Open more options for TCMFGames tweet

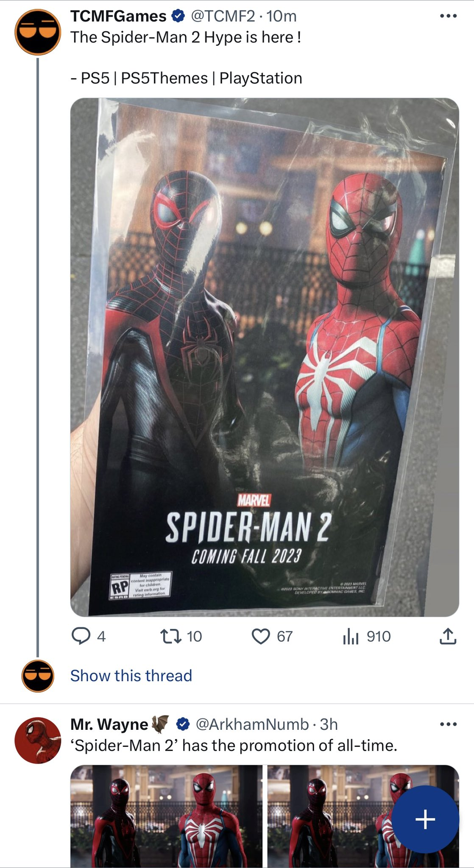(448, 16)
